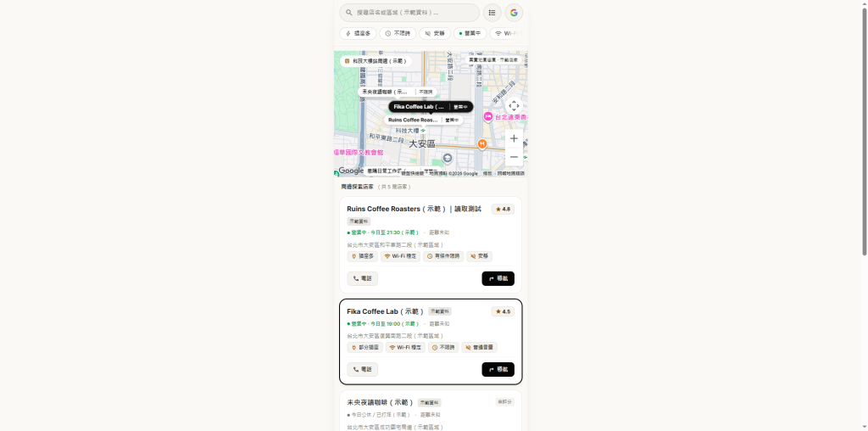Click the graduation cap school pin
868x431 pixels.
coord(448,159)
